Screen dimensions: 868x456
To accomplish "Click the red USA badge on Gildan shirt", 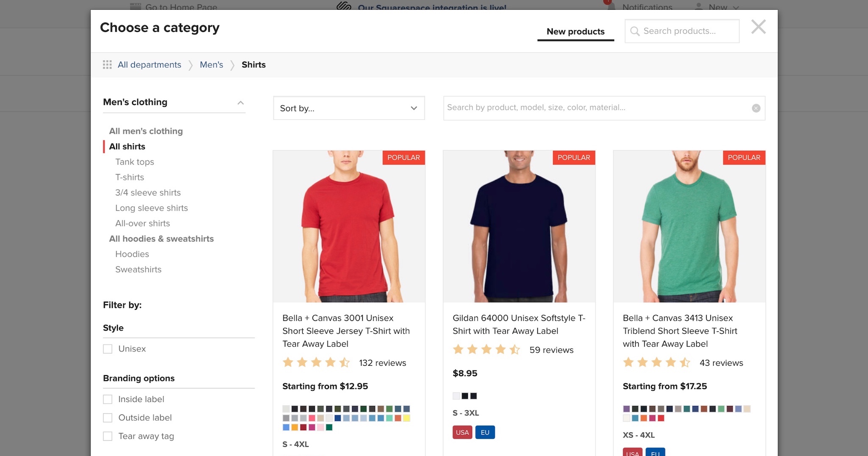I will [462, 432].
